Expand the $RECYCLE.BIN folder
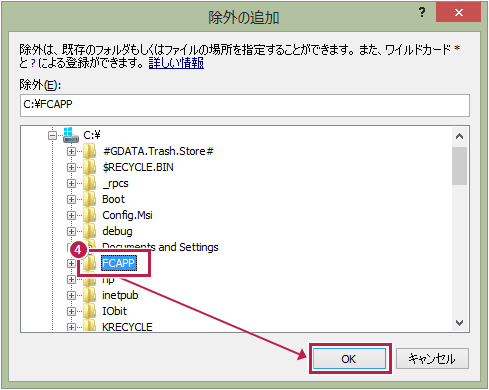This screenshot has width=489, height=390. click(x=71, y=167)
